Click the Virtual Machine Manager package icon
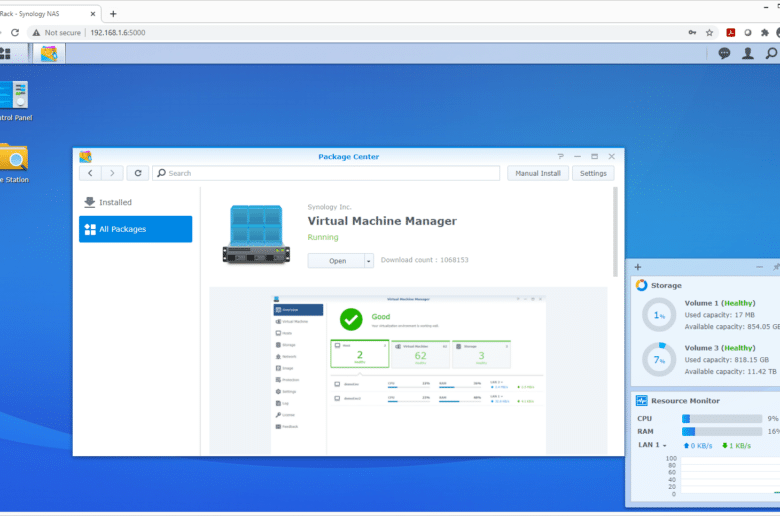 [x=256, y=234]
